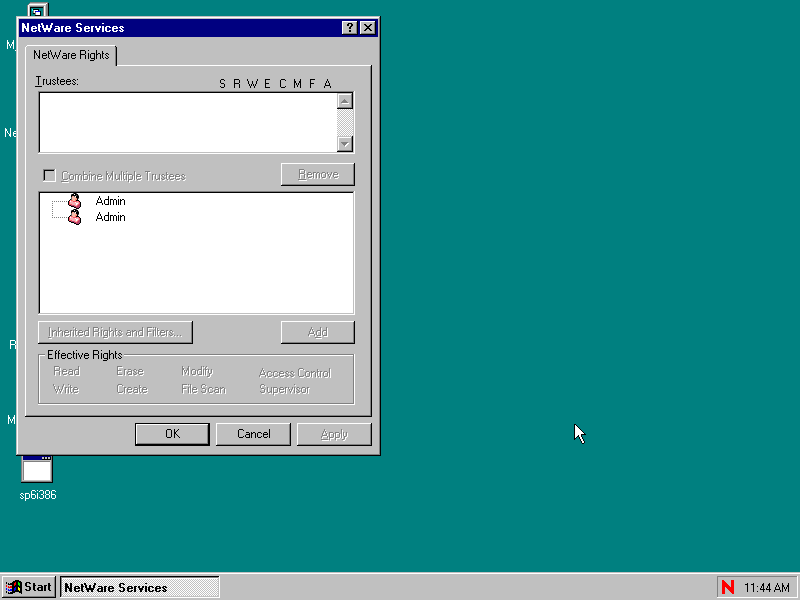The width and height of the screenshot is (800, 600).
Task: Click the "Trustees:" label
Action: coord(57,81)
